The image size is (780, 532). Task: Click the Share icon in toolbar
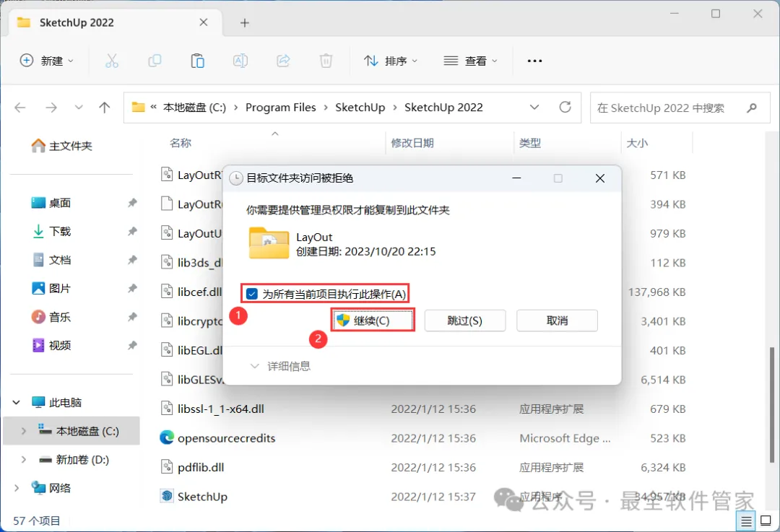(283, 61)
